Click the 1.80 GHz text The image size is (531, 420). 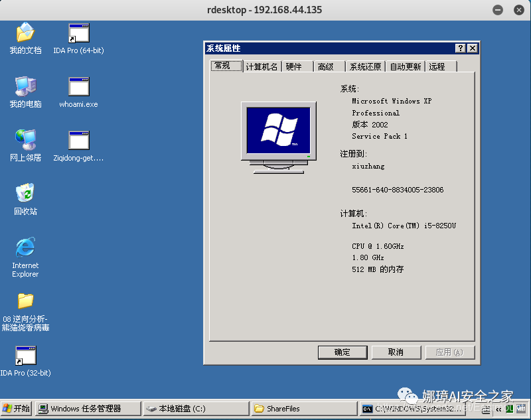368,257
